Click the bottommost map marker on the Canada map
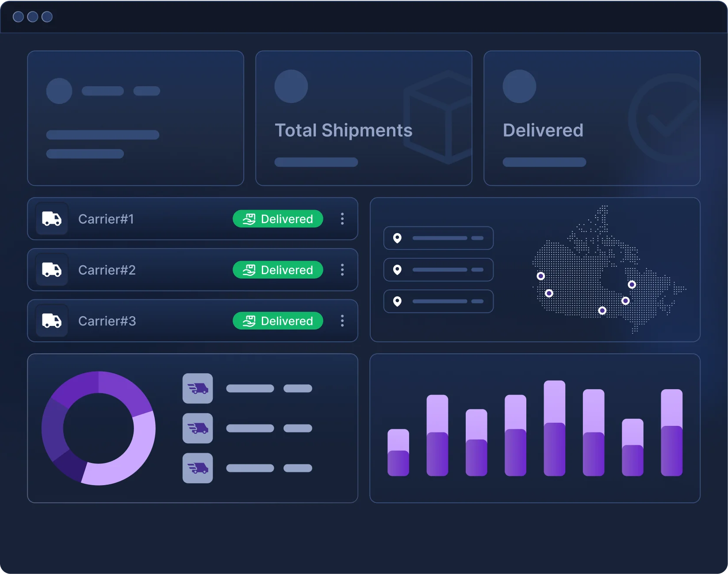This screenshot has height=574, width=728. point(602,310)
